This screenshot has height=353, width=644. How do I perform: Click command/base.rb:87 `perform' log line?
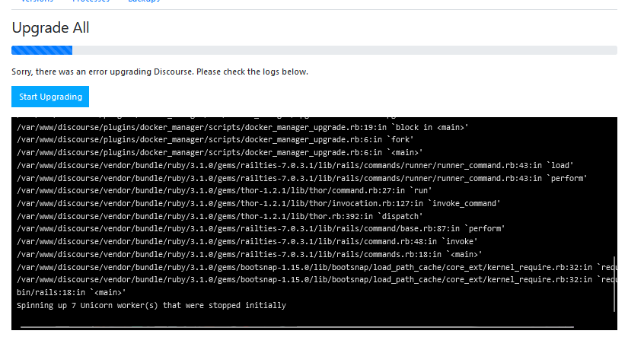click(x=260, y=228)
